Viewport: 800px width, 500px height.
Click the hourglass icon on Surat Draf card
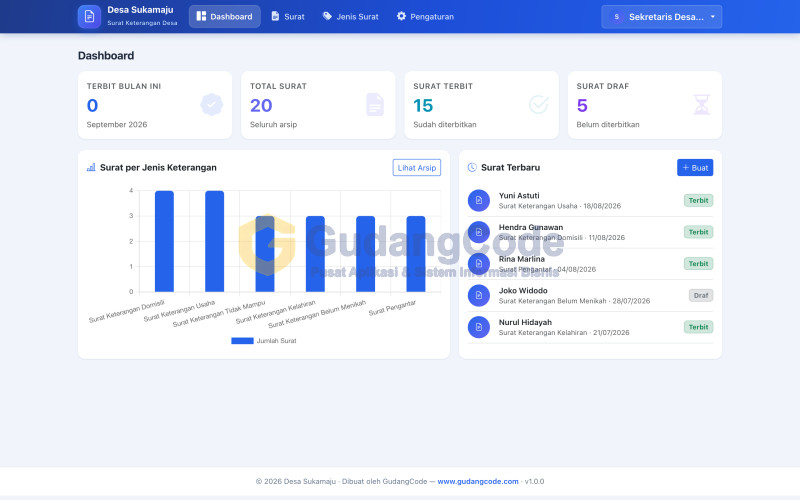coord(702,105)
